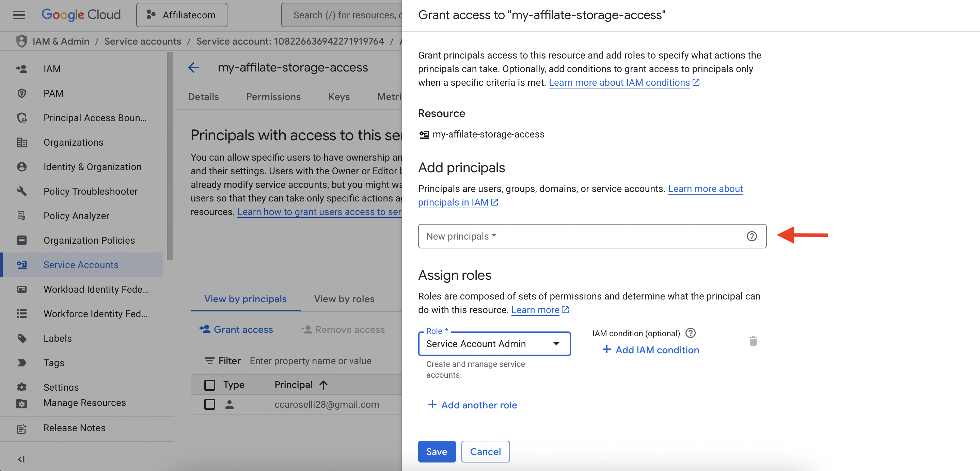This screenshot has width=980, height=471.
Task: Click the IAM add-person icon in sidebar
Action: (22, 69)
